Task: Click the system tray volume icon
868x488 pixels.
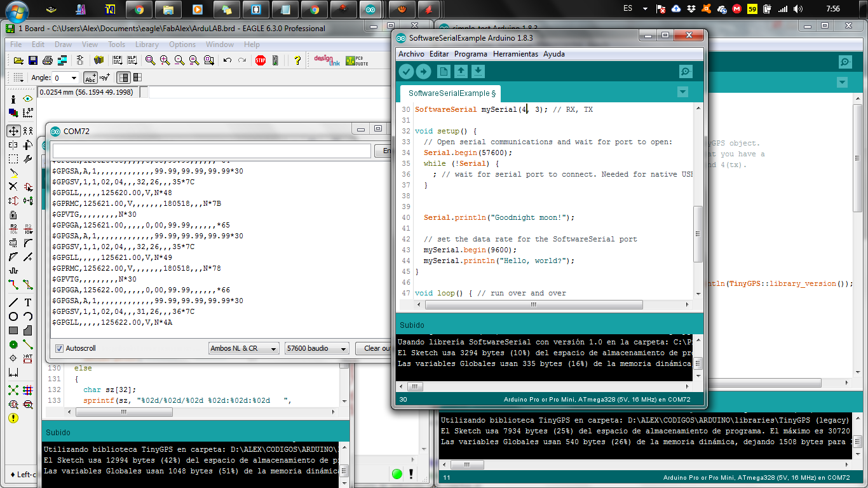Action: click(x=798, y=9)
